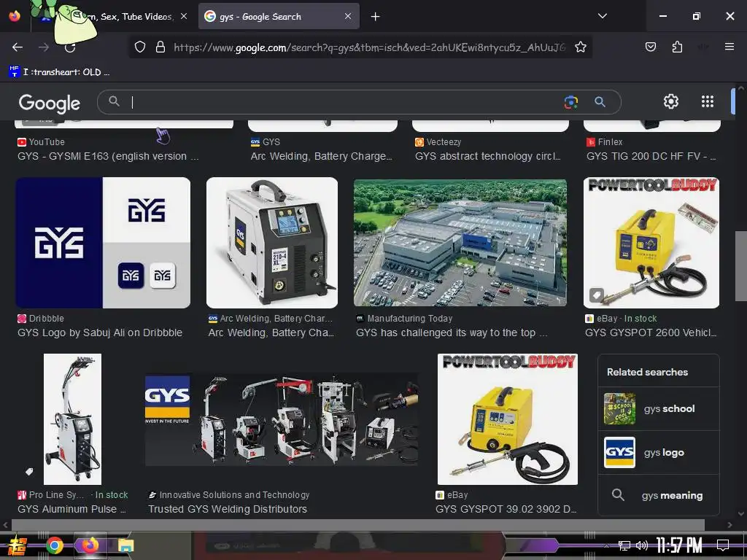Submit search with the blue magnifier icon
Screen dimensions: 747x560
coord(600,102)
